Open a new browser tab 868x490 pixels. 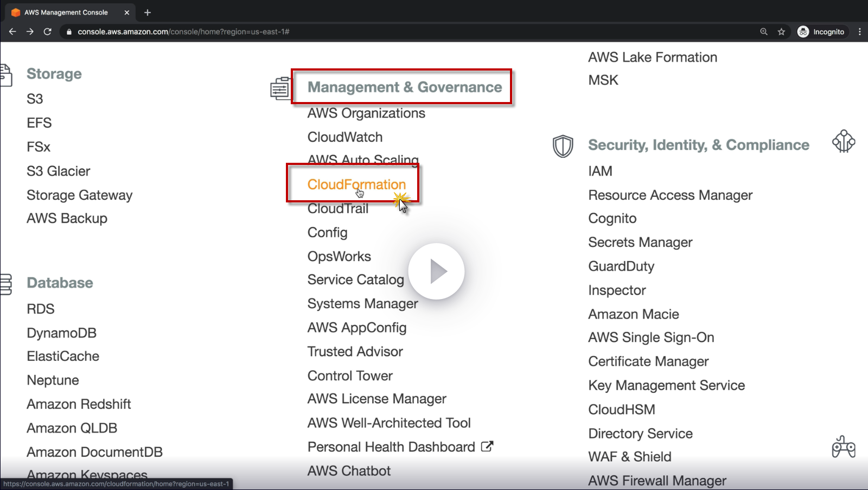pyautogui.click(x=148, y=12)
